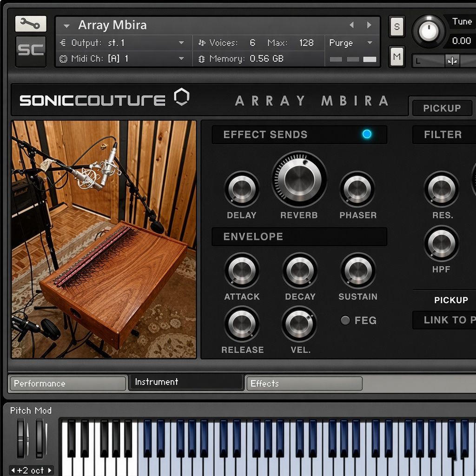Click the Tune knob

pos(429,31)
